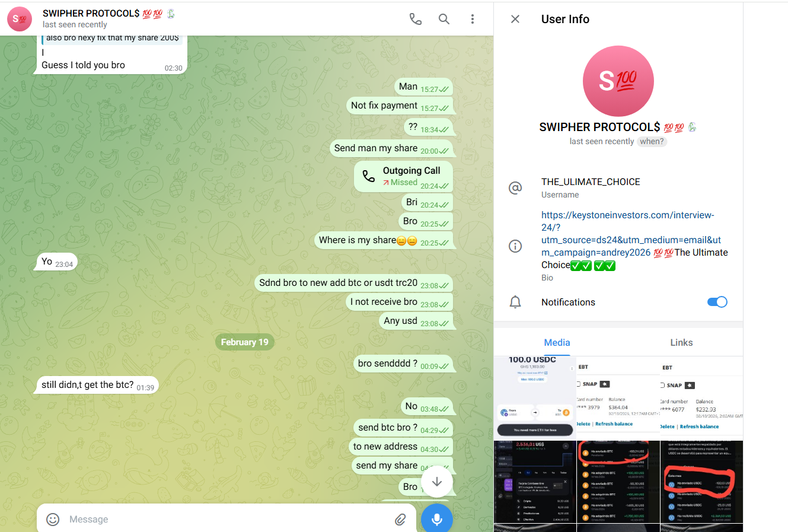
Task: Click the Outgoing Call missed message
Action: 404,176
